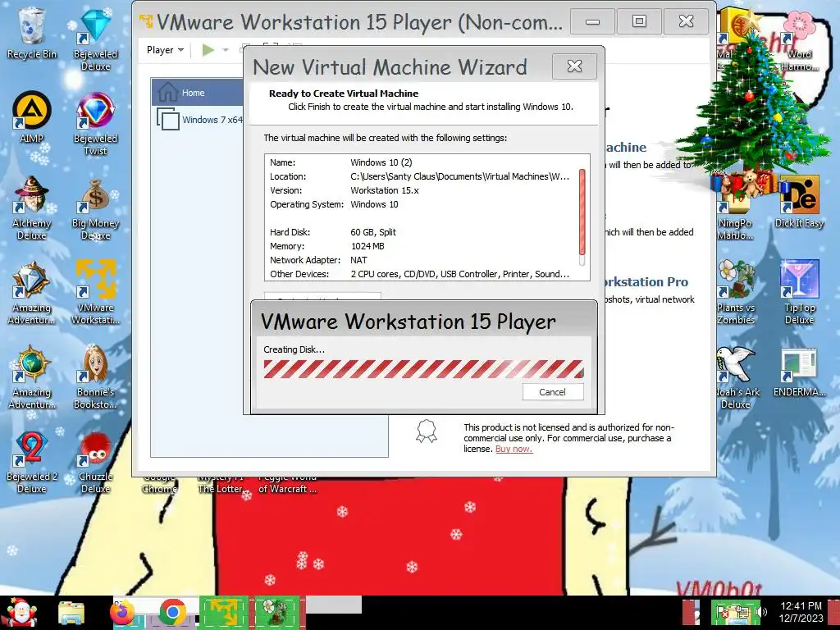Click Ready to Create Virtual Machine heading

click(344, 94)
